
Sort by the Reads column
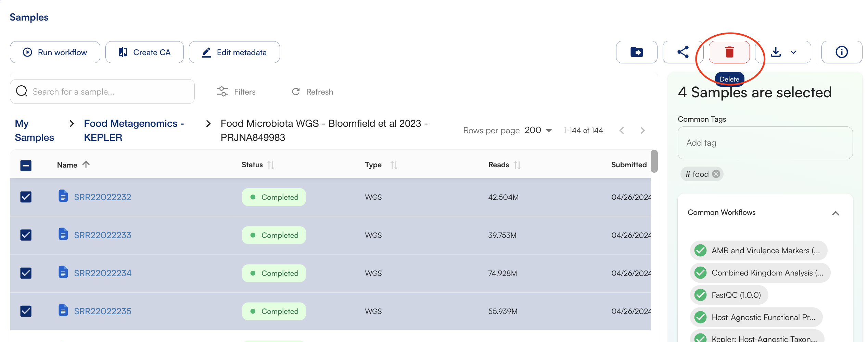tap(517, 165)
